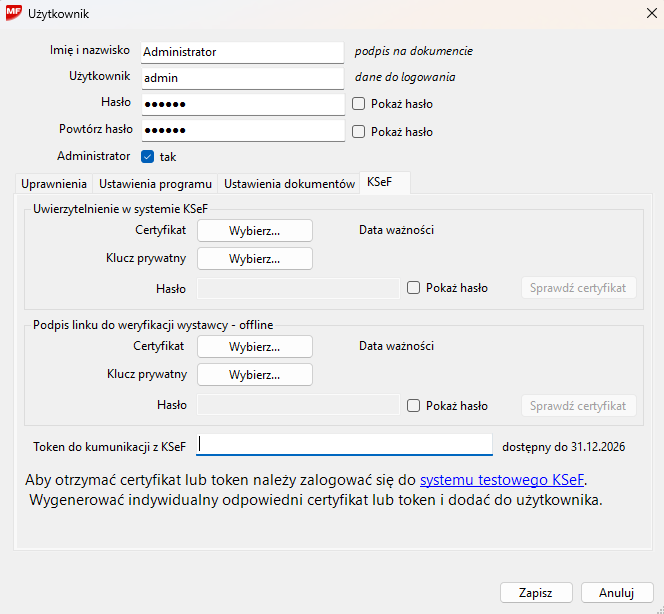Focus the Hasło password field

(x=241, y=104)
